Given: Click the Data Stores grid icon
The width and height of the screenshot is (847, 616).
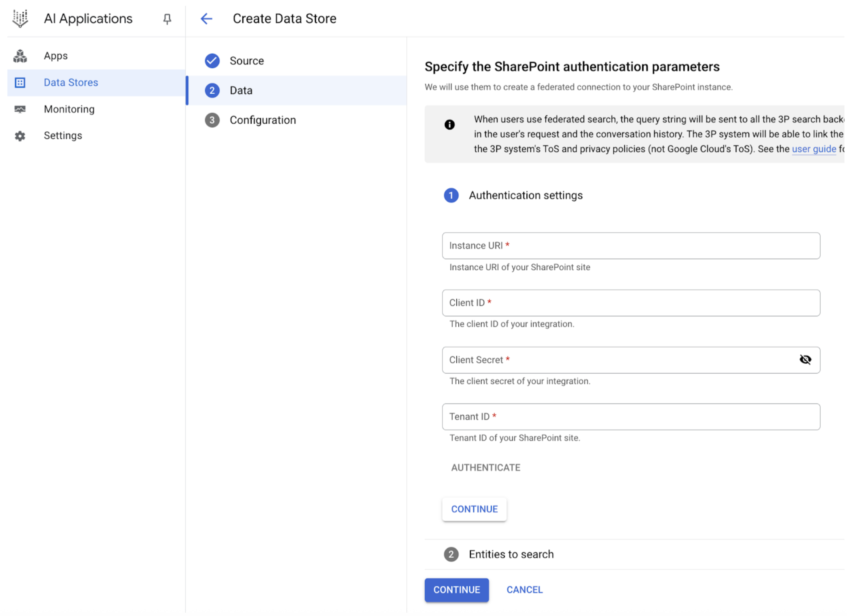Looking at the screenshot, I should pyautogui.click(x=20, y=82).
